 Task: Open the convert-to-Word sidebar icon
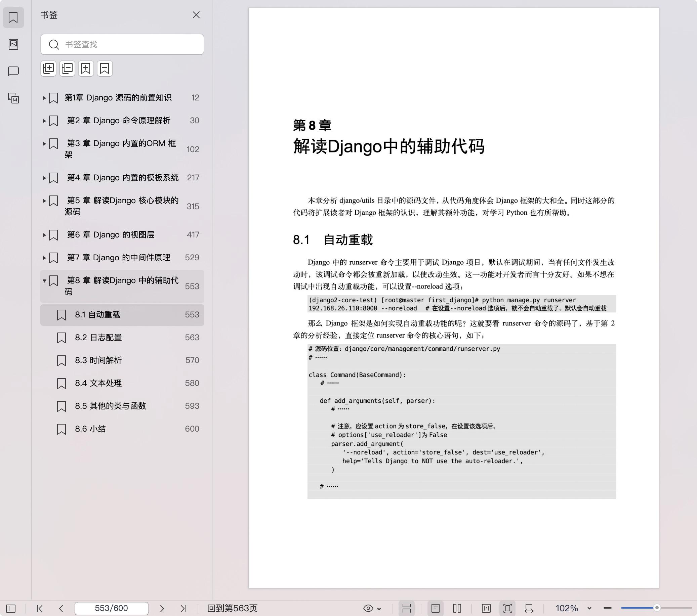[13, 98]
